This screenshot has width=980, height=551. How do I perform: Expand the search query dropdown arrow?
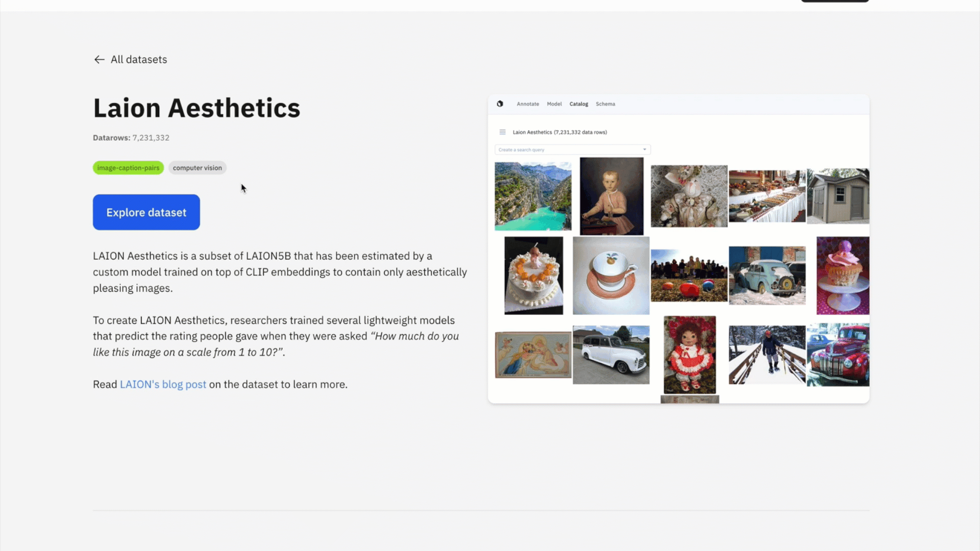point(645,149)
